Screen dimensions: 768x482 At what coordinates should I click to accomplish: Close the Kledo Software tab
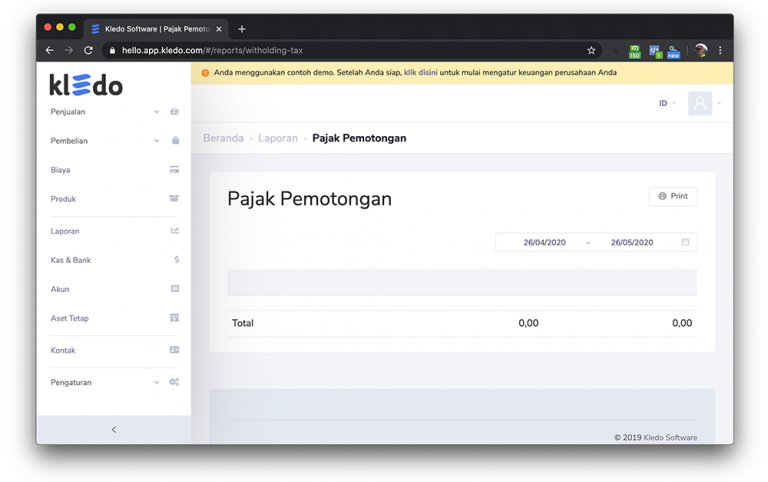click(219, 29)
